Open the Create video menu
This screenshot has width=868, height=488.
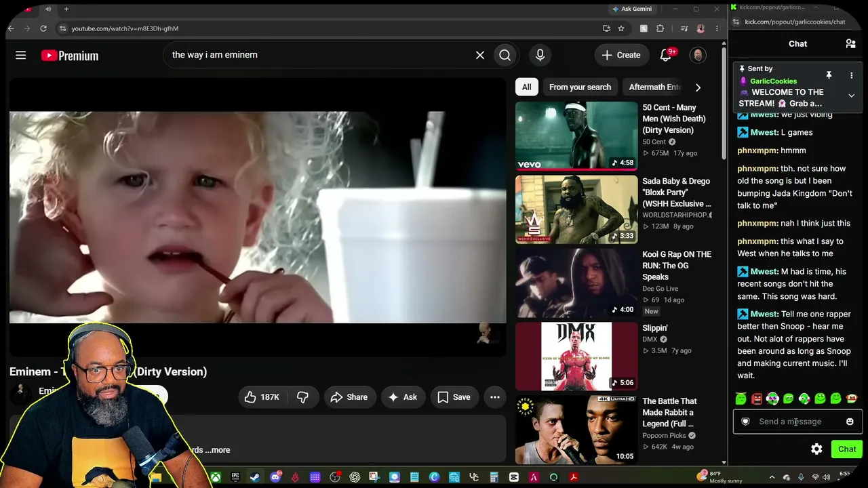click(620, 55)
